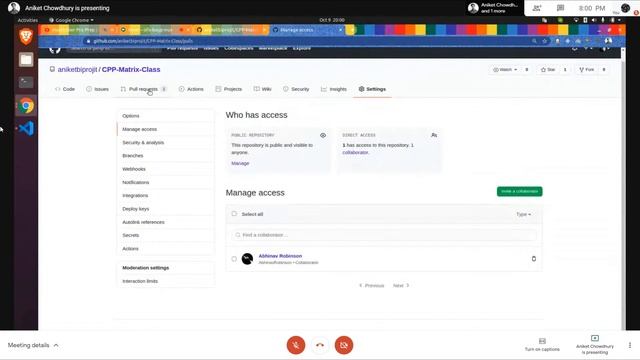
Task: Open Meet more options menu
Action: [x=630, y=345]
